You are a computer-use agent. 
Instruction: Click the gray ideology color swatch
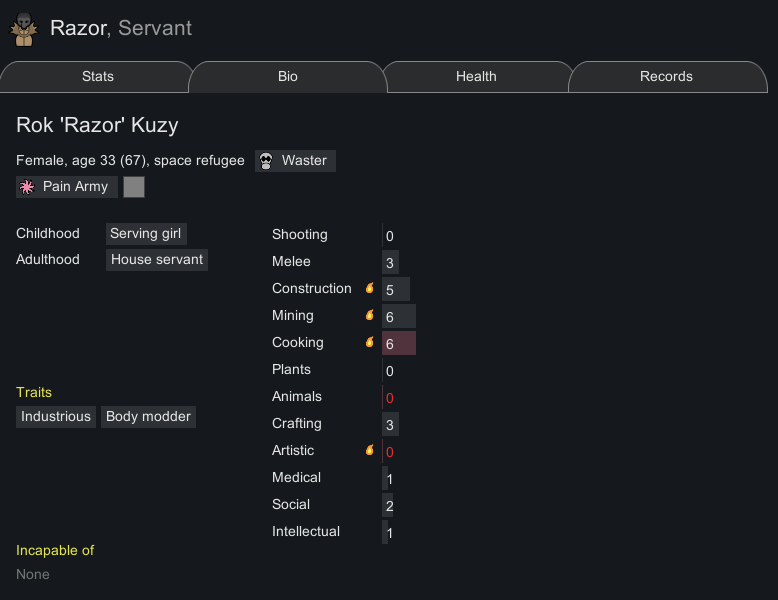[134, 187]
